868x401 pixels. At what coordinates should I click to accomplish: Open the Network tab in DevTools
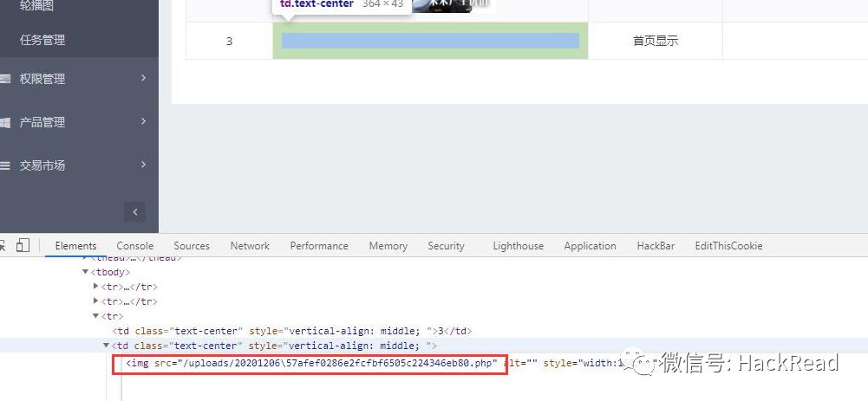click(x=250, y=246)
